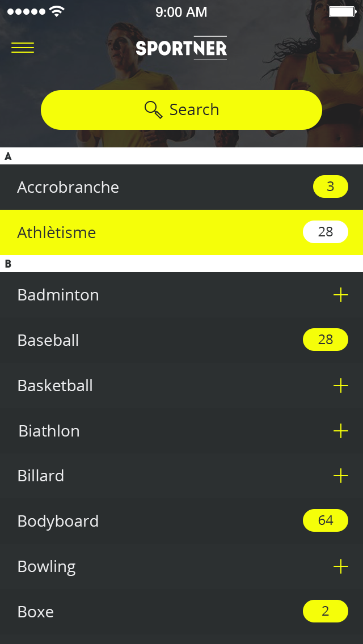Click the Baseball 28 count badge
363x644 pixels.
coord(325,340)
